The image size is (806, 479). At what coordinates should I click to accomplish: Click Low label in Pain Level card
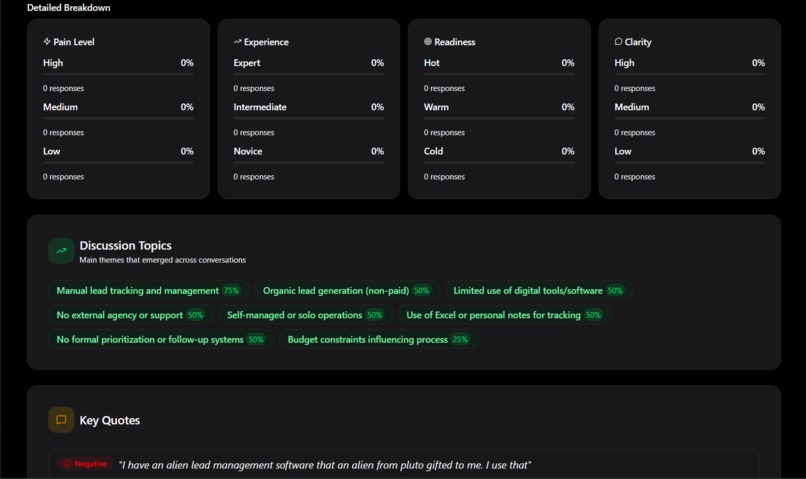[51, 151]
